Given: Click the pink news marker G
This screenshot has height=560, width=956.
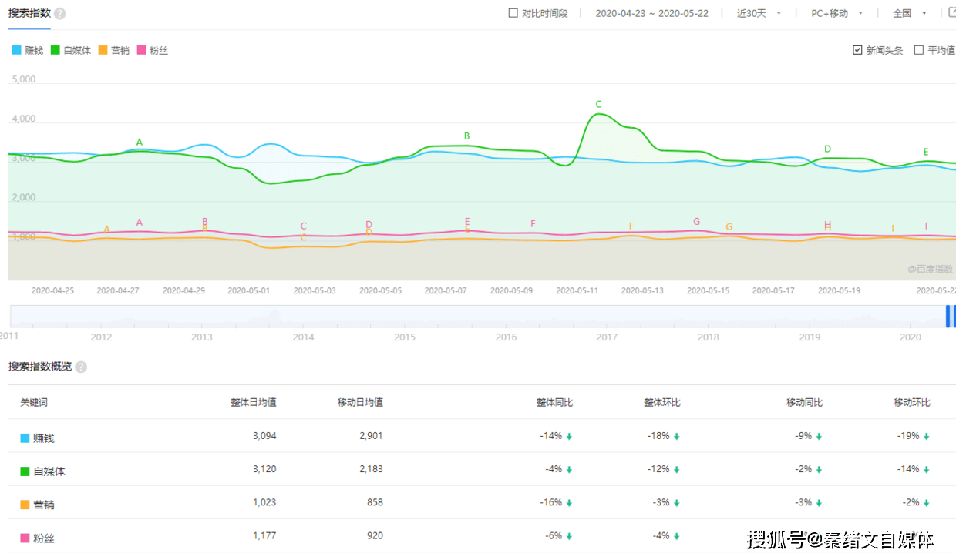Looking at the screenshot, I should [696, 222].
